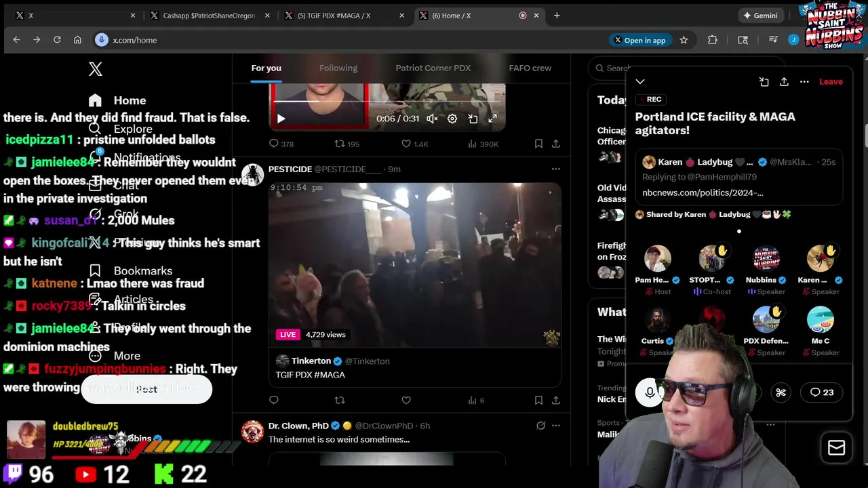Open the X logo home link
Screen dimensions: 868x488
tap(96, 68)
